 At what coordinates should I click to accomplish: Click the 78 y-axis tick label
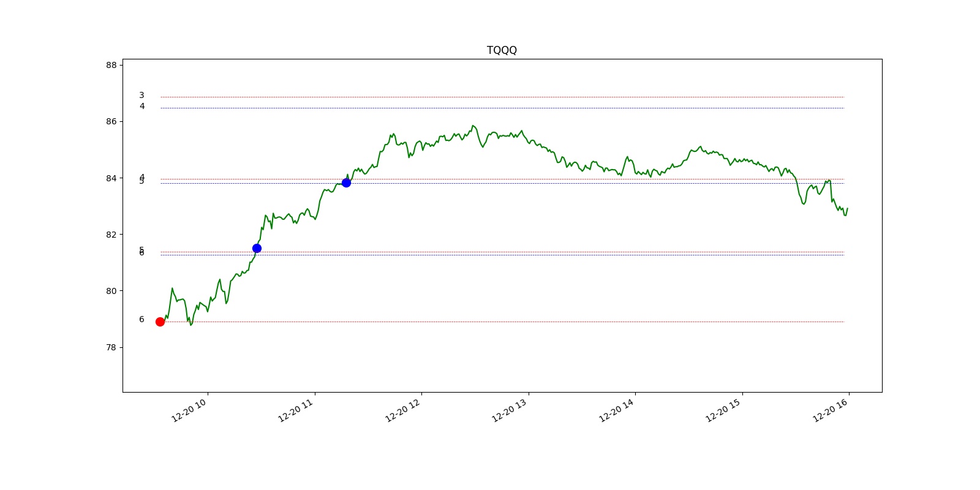[111, 347]
